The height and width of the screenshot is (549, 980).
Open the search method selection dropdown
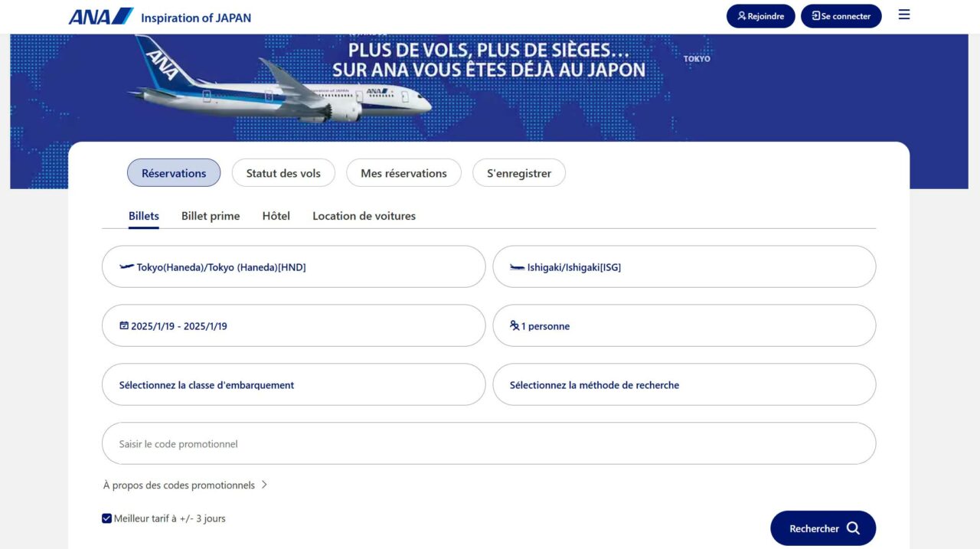[x=684, y=384]
